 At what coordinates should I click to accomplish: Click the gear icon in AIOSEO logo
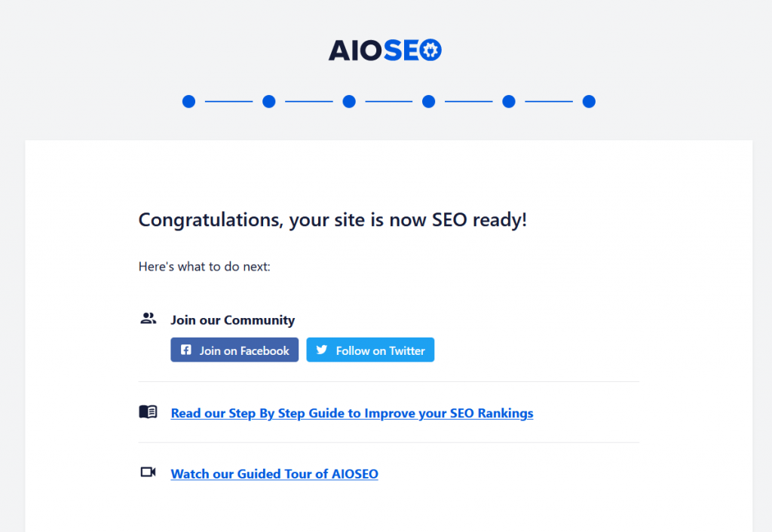[430, 50]
